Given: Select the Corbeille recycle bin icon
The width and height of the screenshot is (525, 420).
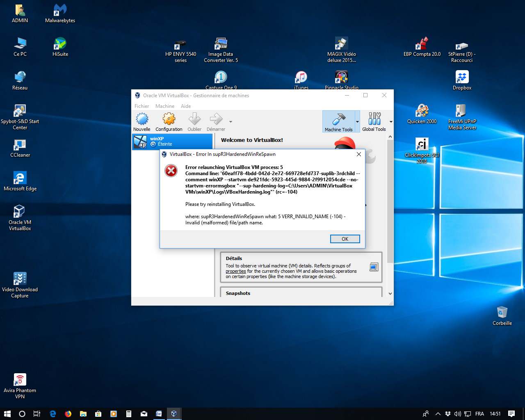Looking at the screenshot, I should pos(502,316).
